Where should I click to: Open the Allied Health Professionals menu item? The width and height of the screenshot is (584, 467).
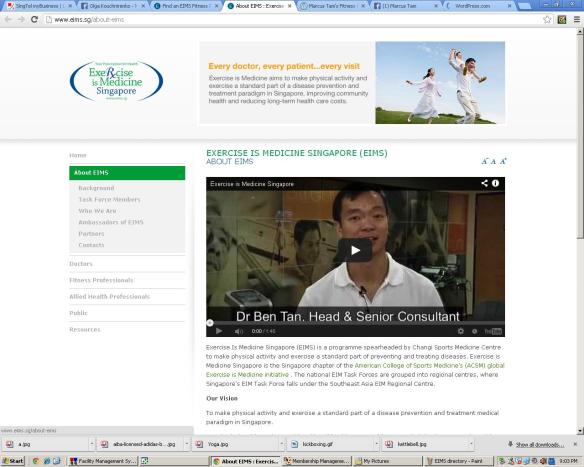(x=110, y=296)
